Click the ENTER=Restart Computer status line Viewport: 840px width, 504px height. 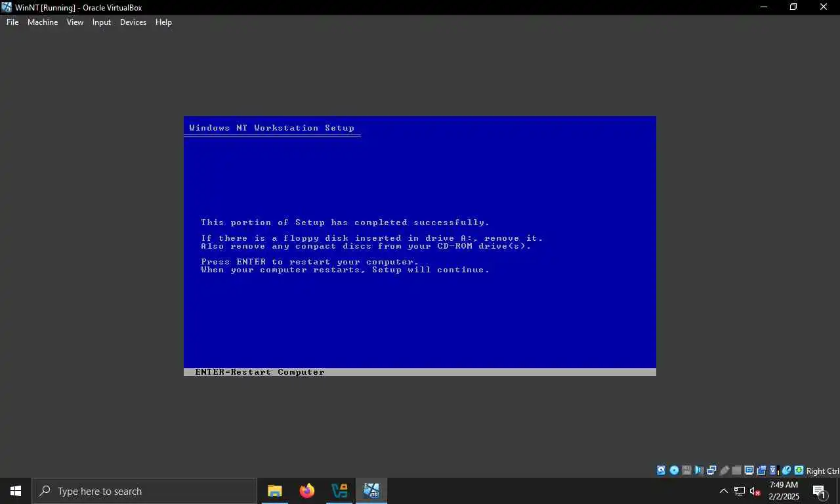pos(420,372)
